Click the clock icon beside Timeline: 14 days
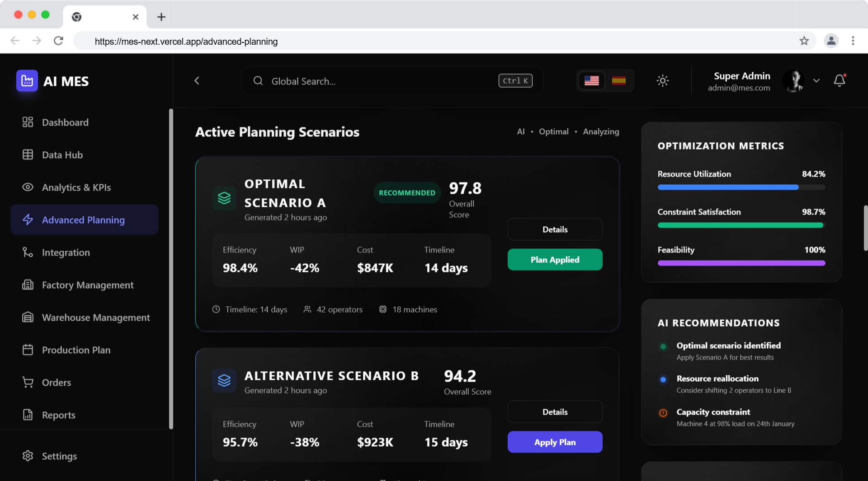Viewport: 868px width, 481px height. 216,309
